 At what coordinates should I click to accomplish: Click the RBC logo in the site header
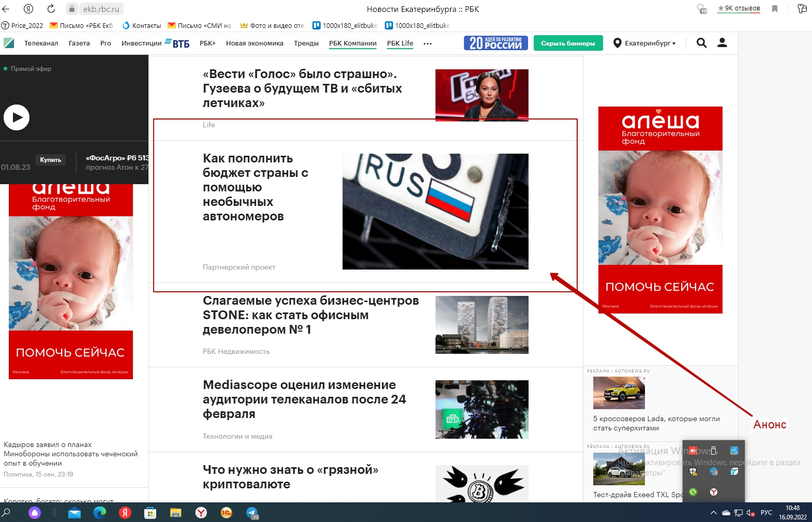[9, 43]
